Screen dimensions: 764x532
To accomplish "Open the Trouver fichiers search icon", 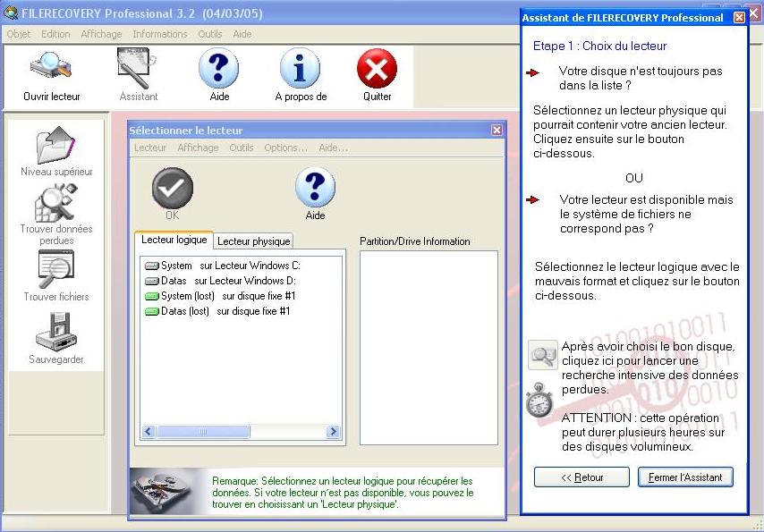I will pos(56,269).
